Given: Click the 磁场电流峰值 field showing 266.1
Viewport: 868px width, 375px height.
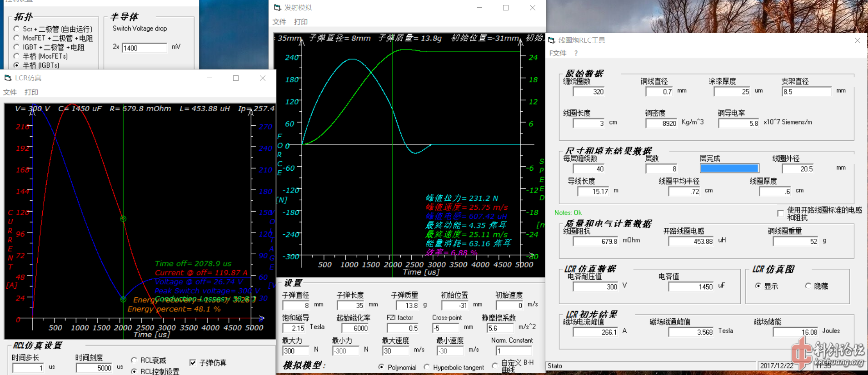Looking at the screenshot, I should pos(596,332).
